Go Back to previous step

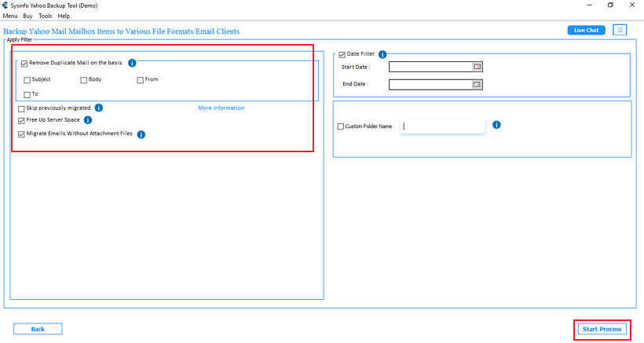pos(38,329)
